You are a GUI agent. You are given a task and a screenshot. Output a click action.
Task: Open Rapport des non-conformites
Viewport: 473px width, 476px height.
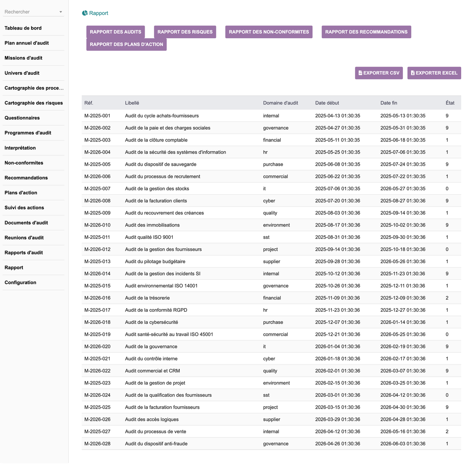tap(269, 32)
